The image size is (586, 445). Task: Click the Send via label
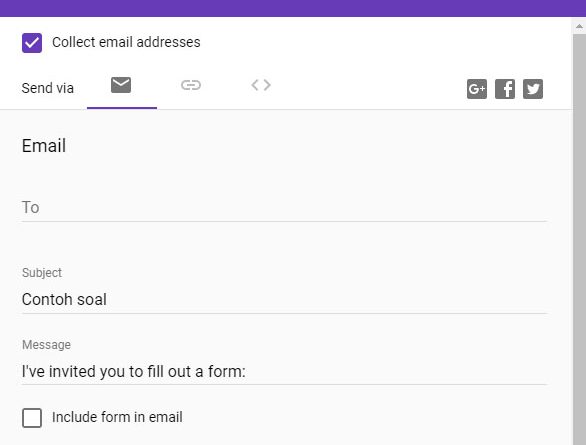(x=47, y=89)
